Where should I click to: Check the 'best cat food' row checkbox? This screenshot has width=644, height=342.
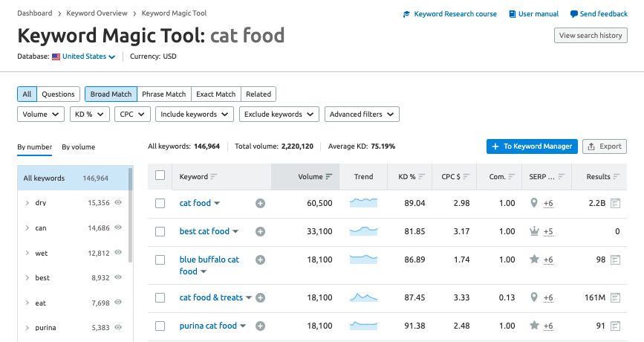pos(160,231)
